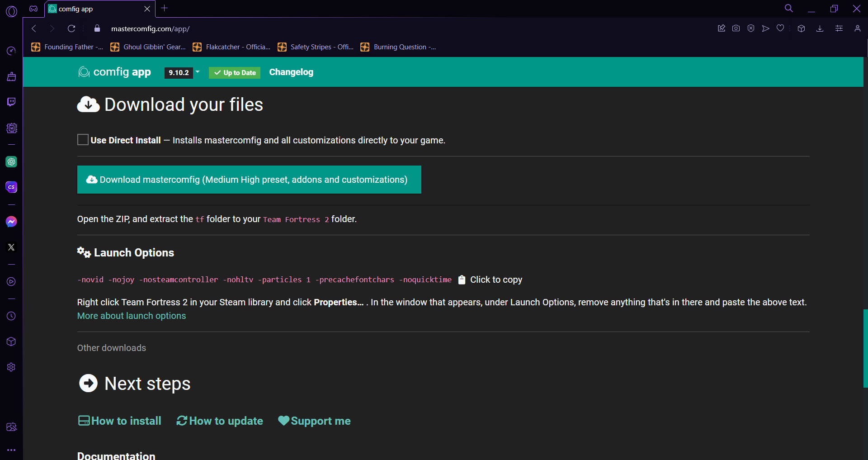
Task: Click the site padlock security icon
Action: [x=97, y=28]
